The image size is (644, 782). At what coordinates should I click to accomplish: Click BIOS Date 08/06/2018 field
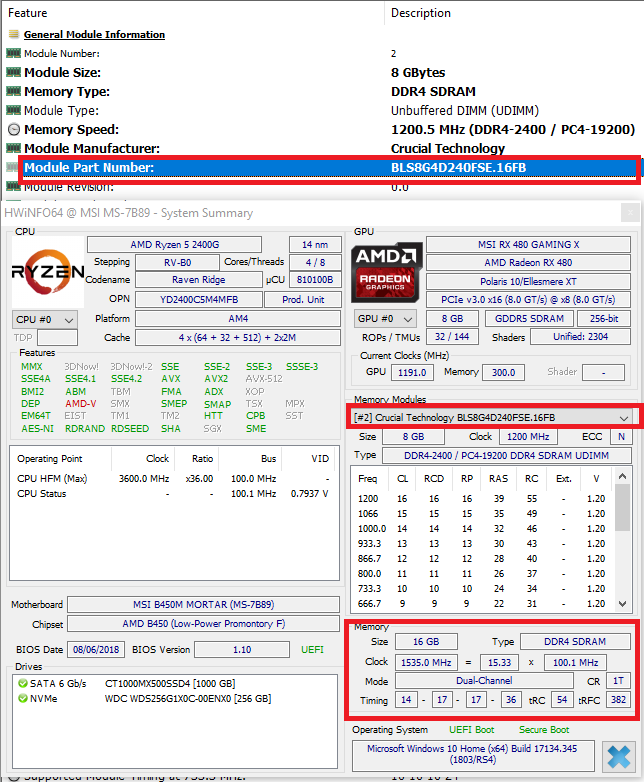96,649
